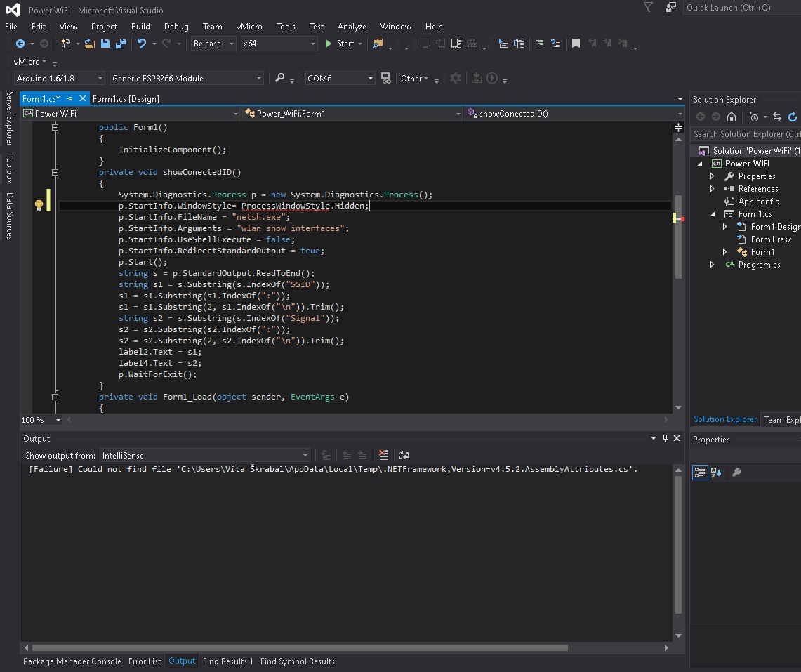Click Refresh icon in Solution Explorer
This screenshot has width=801, height=672.
[793, 117]
